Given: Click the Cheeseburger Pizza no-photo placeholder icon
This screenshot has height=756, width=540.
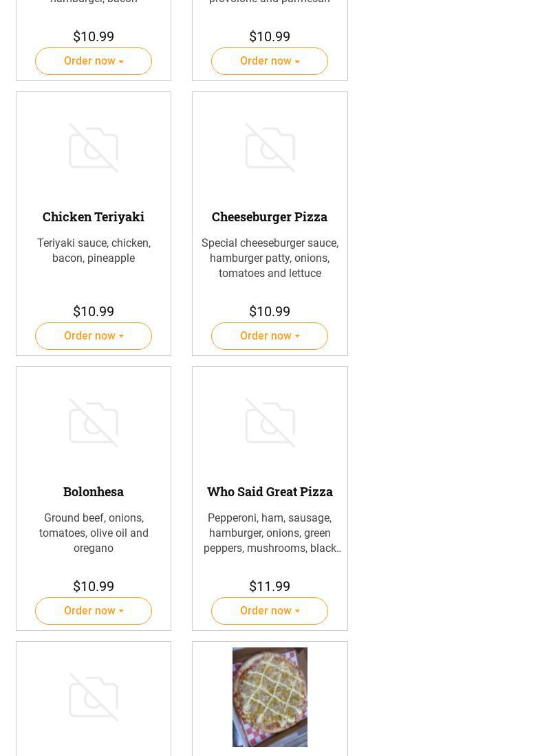Looking at the screenshot, I should (x=270, y=148).
